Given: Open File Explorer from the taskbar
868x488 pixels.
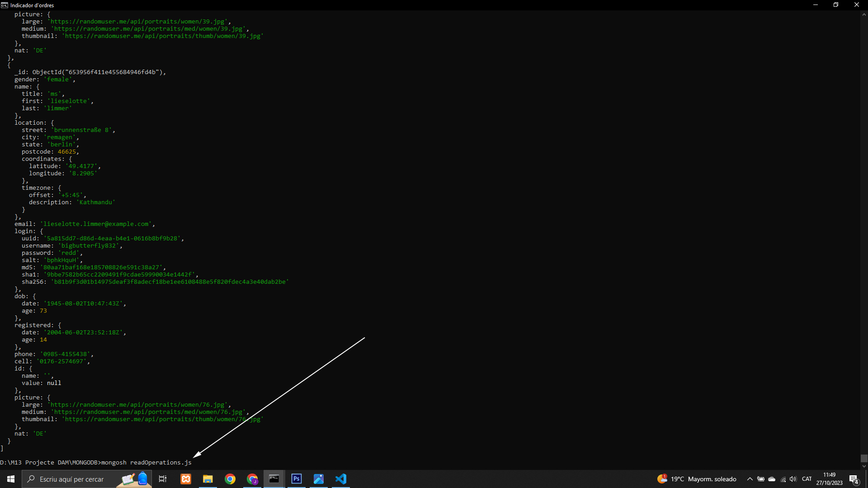Looking at the screenshot, I should [x=208, y=479].
